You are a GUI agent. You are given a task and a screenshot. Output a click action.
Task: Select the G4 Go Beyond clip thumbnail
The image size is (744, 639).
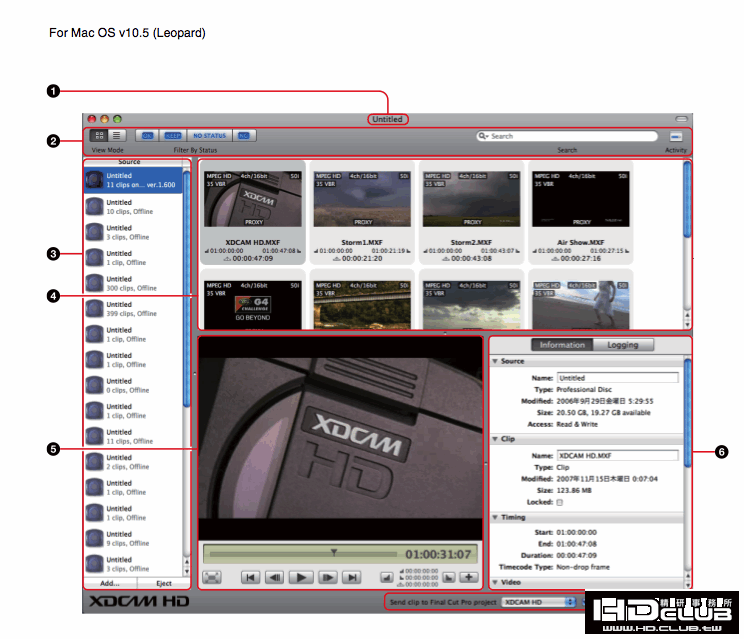click(253, 305)
